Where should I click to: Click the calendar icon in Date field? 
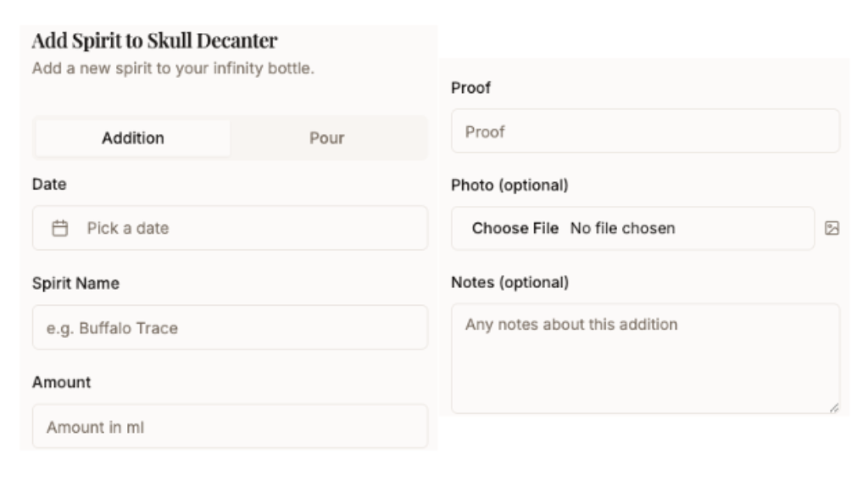coord(60,228)
